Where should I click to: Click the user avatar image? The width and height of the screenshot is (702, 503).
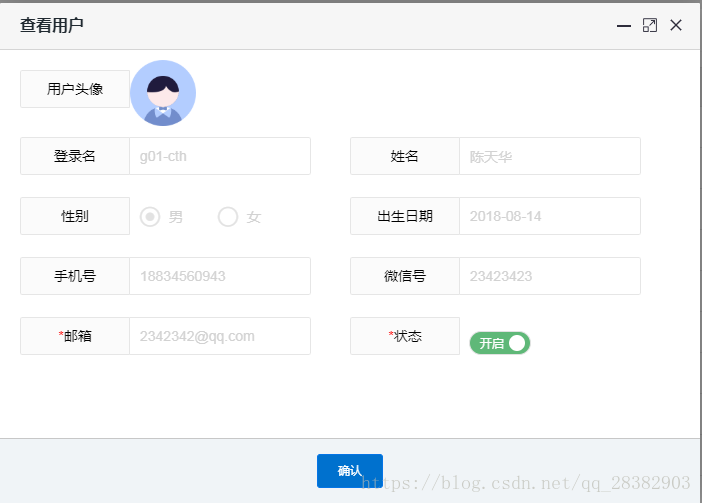click(163, 93)
